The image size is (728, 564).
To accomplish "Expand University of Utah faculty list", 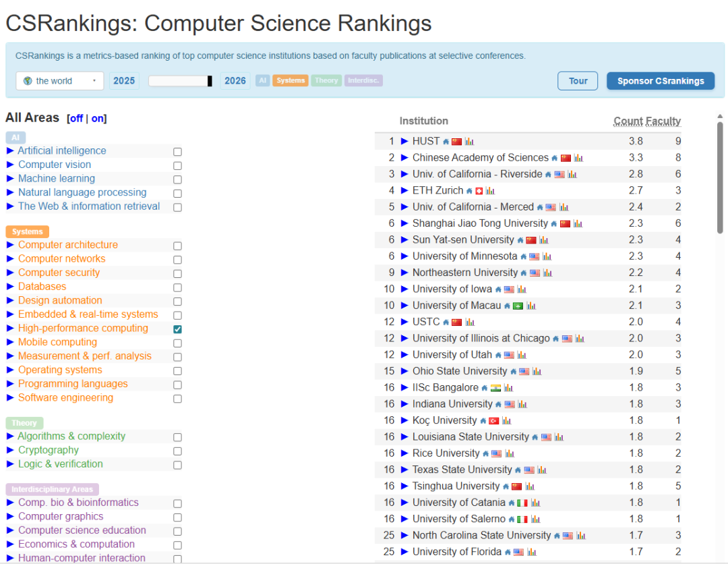I will 404,355.
